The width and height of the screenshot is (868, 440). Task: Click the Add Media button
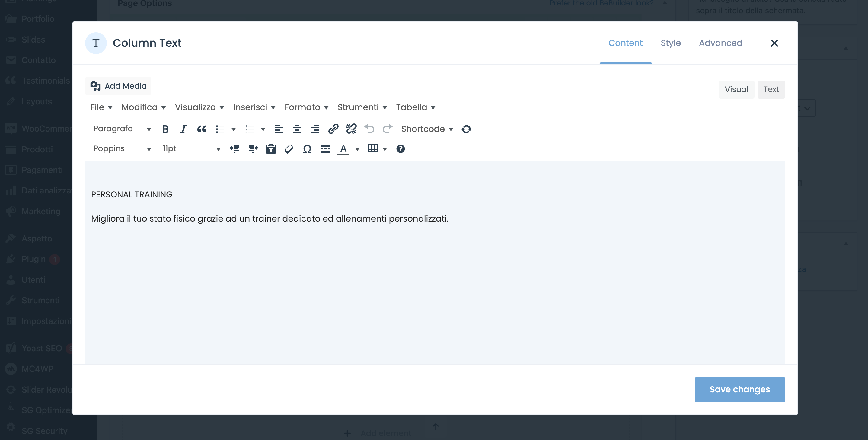[118, 86]
